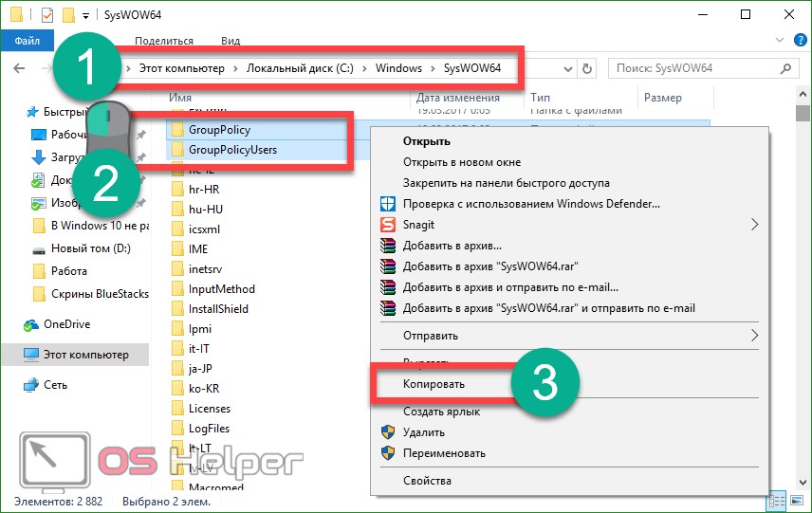812x513 pixels.
Task: Select the it-IT folder
Action: point(199,349)
